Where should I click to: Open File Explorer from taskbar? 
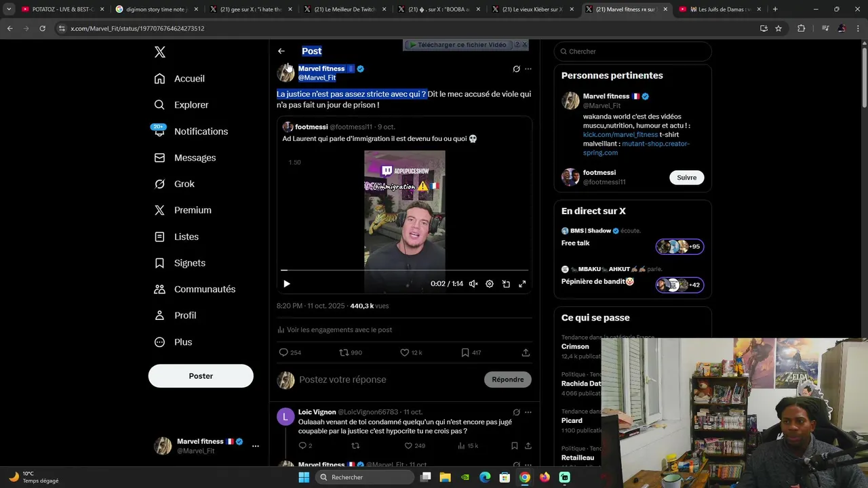[x=445, y=477]
